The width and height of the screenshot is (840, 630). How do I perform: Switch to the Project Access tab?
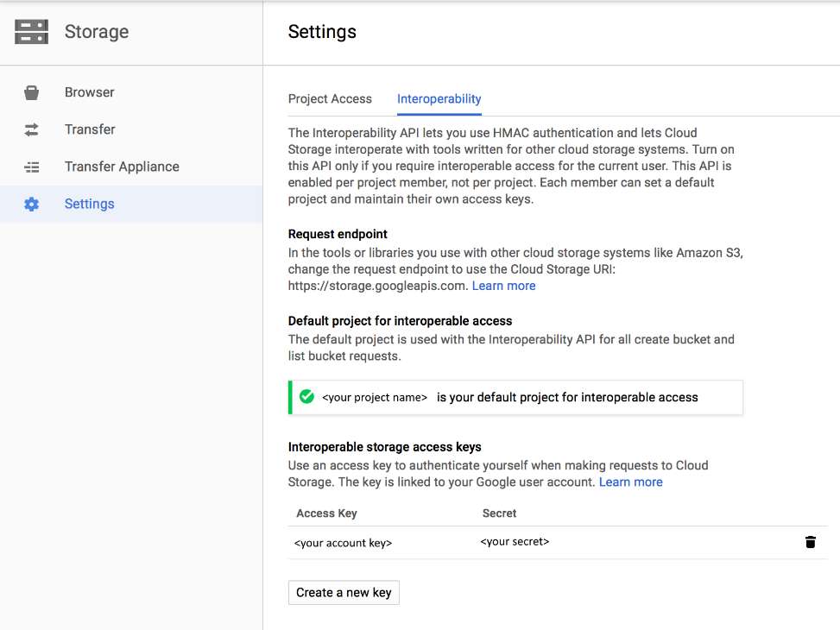tap(330, 99)
